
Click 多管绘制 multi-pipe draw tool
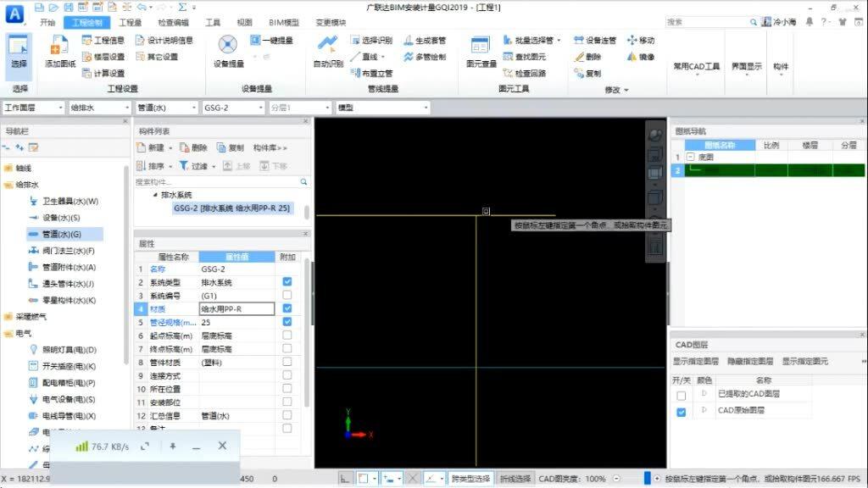coord(426,57)
